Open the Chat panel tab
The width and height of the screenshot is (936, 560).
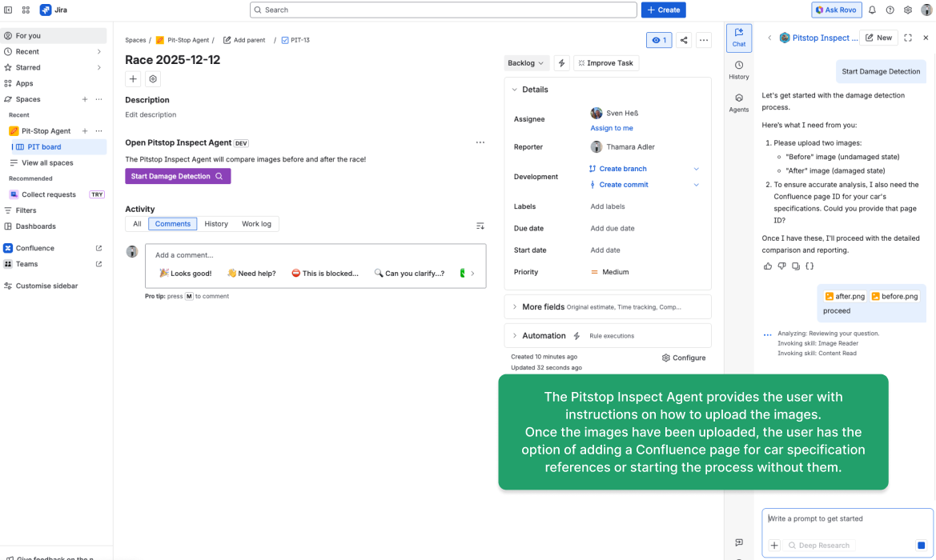click(739, 38)
